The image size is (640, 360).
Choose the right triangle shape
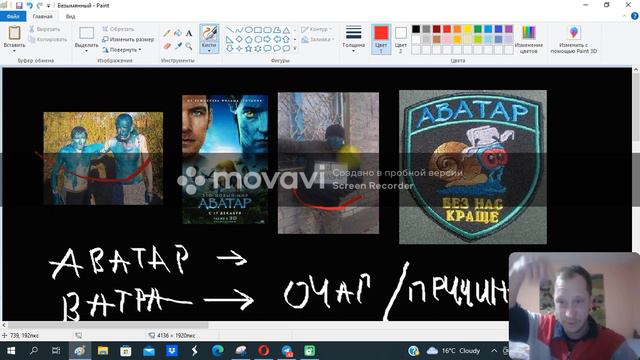230,39
